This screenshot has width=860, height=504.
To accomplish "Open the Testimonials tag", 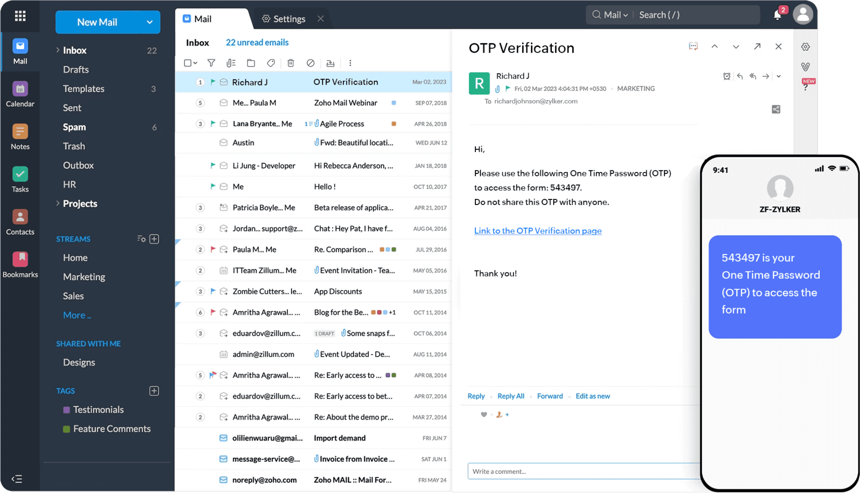I will click(98, 410).
